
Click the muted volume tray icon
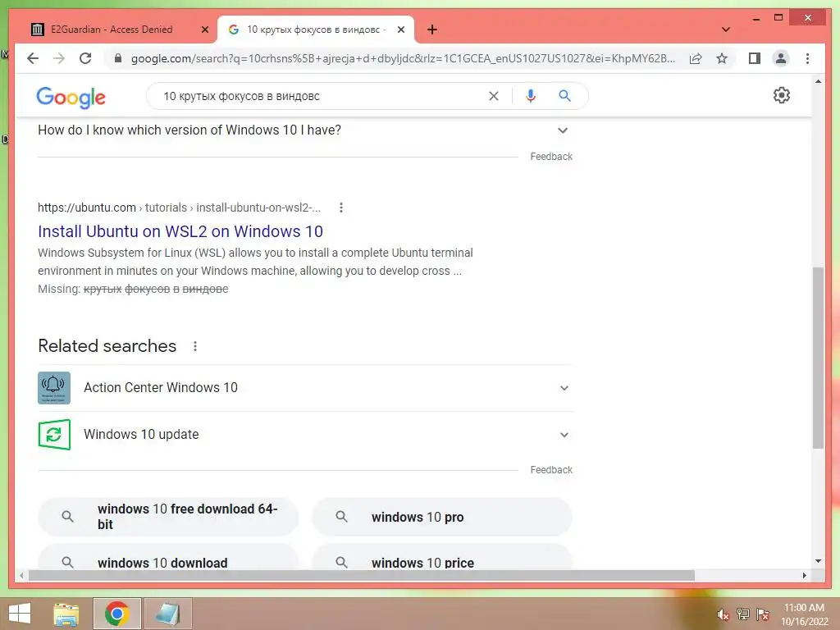[x=723, y=614]
